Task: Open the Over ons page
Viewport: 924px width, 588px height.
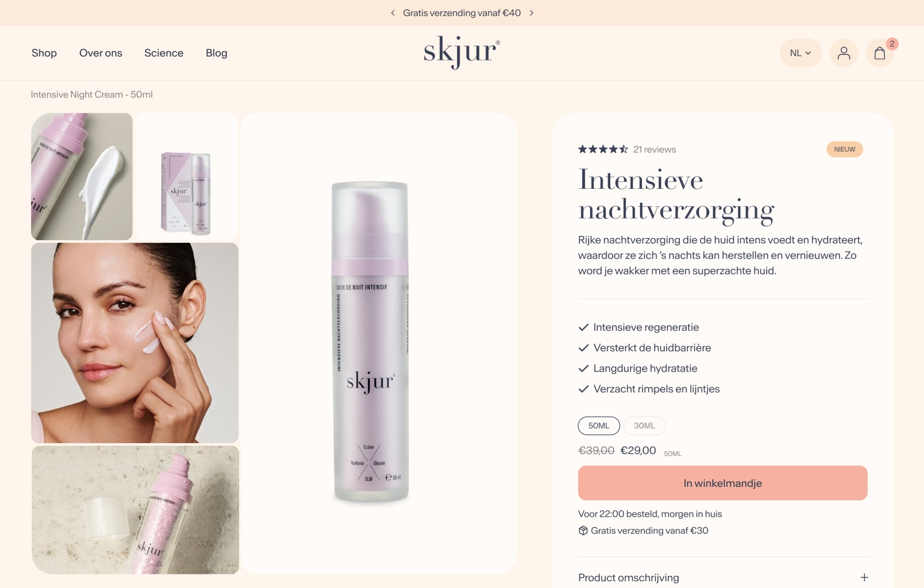Action: (101, 53)
